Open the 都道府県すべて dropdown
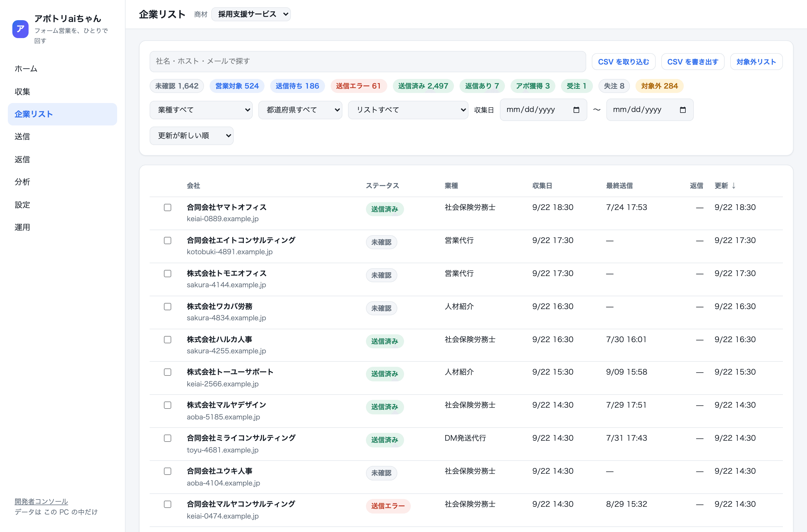The width and height of the screenshot is (807, 532). (x=300, y=110)
